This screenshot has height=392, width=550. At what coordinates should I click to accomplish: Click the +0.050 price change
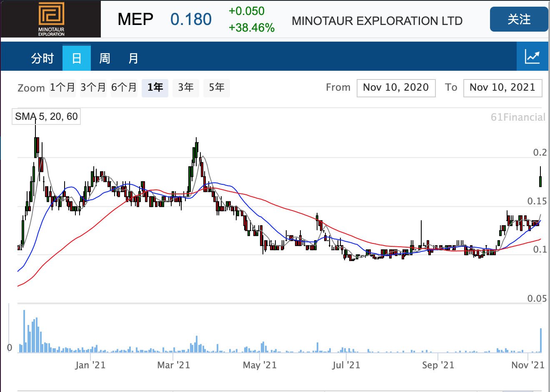coord(247,11)
